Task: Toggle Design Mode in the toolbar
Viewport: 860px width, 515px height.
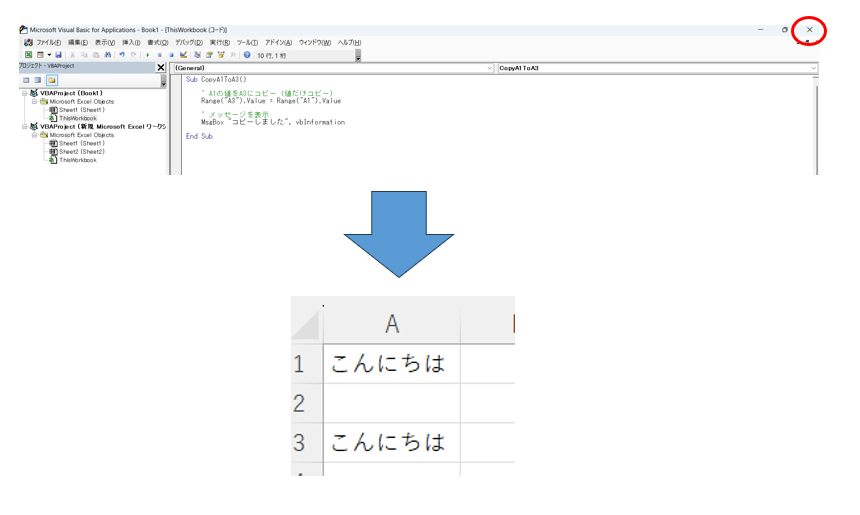Action: (x=183, y=55)
